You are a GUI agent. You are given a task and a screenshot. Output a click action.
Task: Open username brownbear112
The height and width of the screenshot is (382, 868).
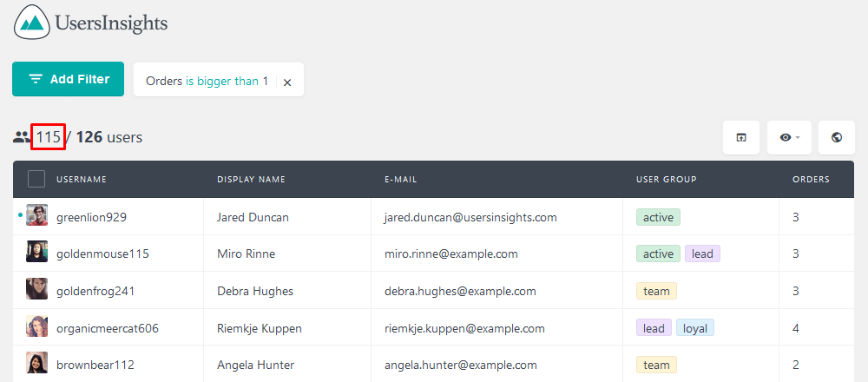(x=95, y=366)
